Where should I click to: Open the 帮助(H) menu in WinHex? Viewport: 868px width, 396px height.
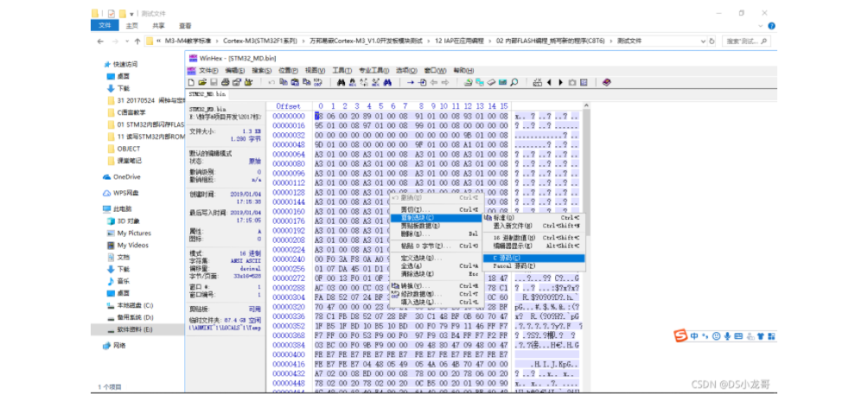pos(463,70)
